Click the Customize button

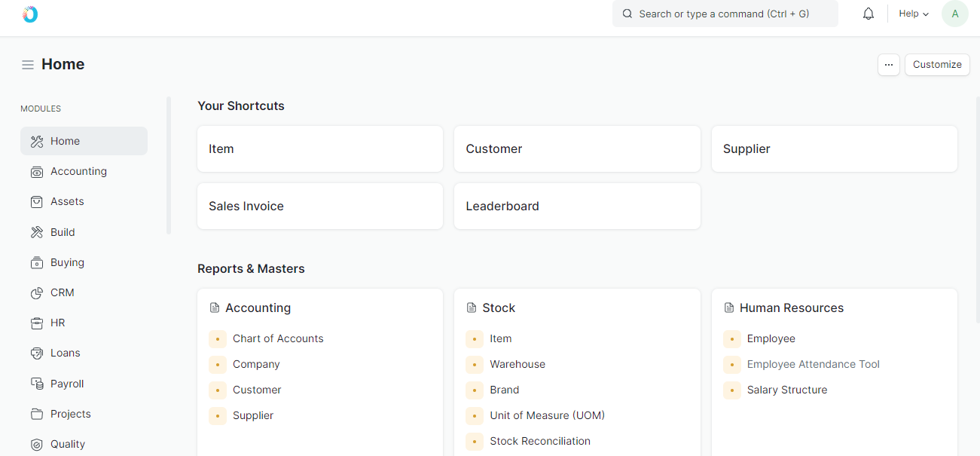tap(937, 65)
